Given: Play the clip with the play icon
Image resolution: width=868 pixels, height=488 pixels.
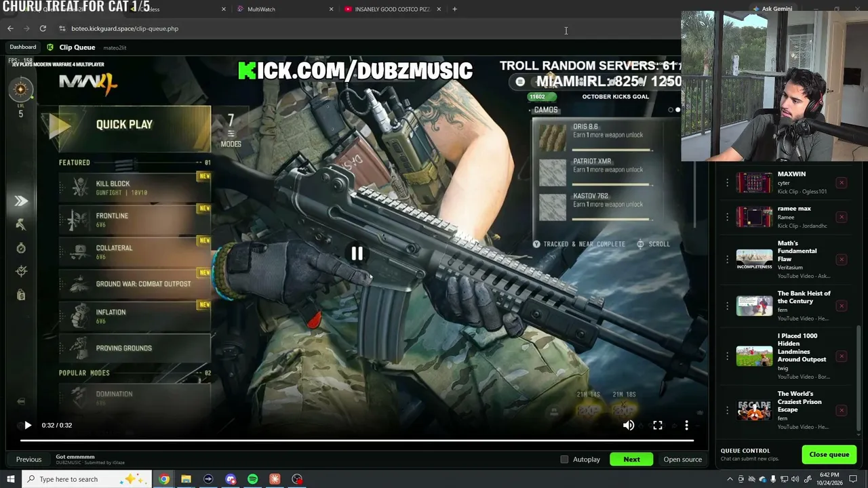Looking at the screenshot, I should point(28,425).
